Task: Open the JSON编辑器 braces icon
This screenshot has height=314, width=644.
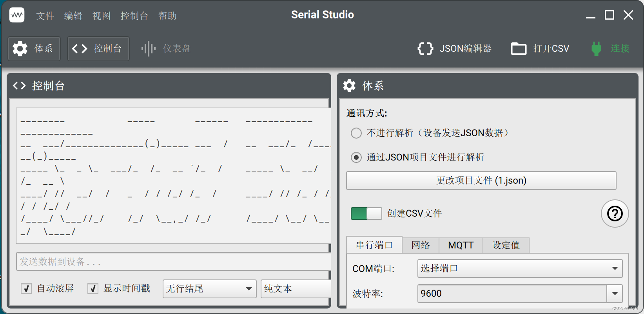Action: [x=425, y=49]
